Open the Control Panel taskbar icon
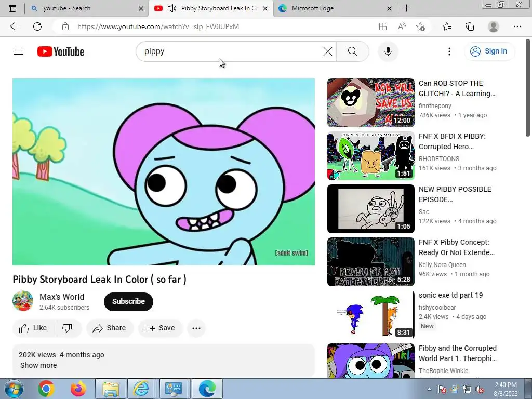This screenshot has width=532, height=399. [x=174, y=389]
